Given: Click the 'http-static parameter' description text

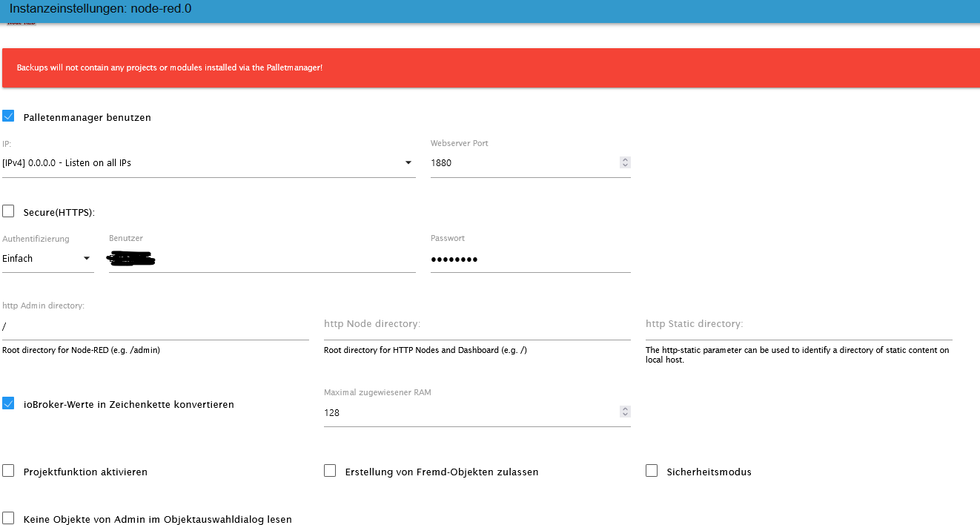Looking at the screenshot, I should 798,354.
